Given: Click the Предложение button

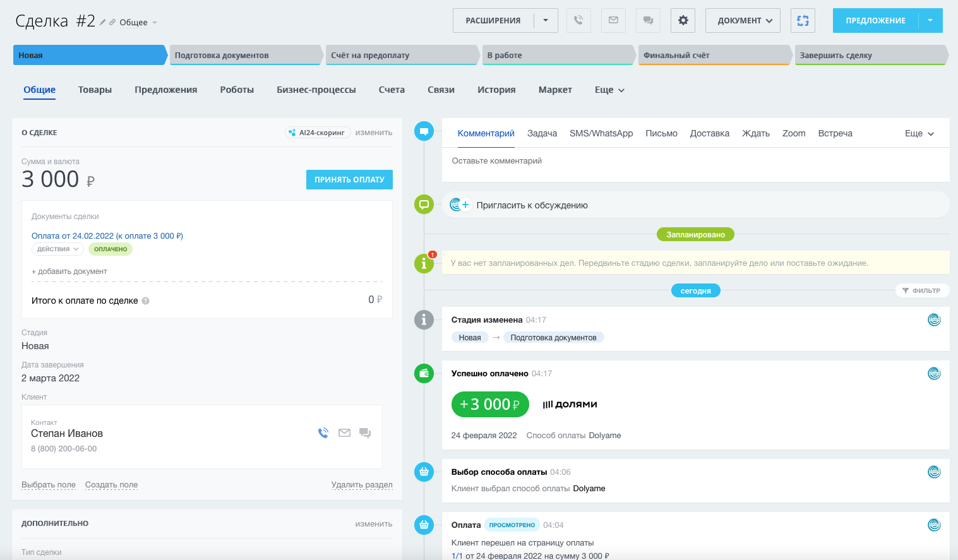Looking at the screenshot, I should point(875,20).
